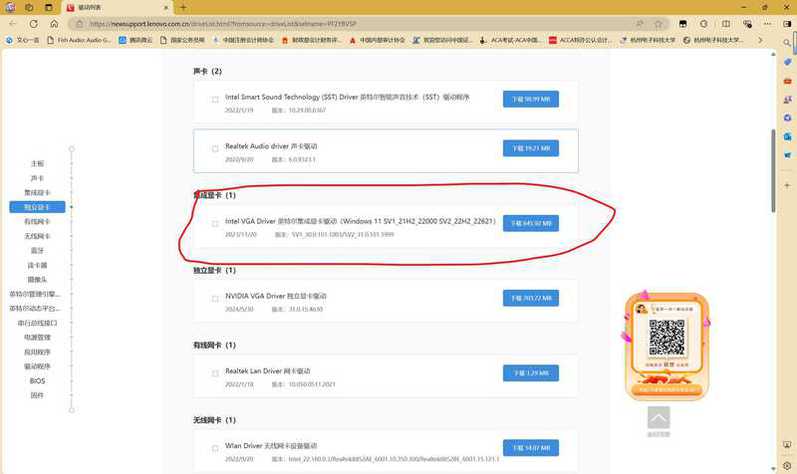Select 有线网卡 in the category sidebar
797x474 pixels.
[x=37, y=222]
